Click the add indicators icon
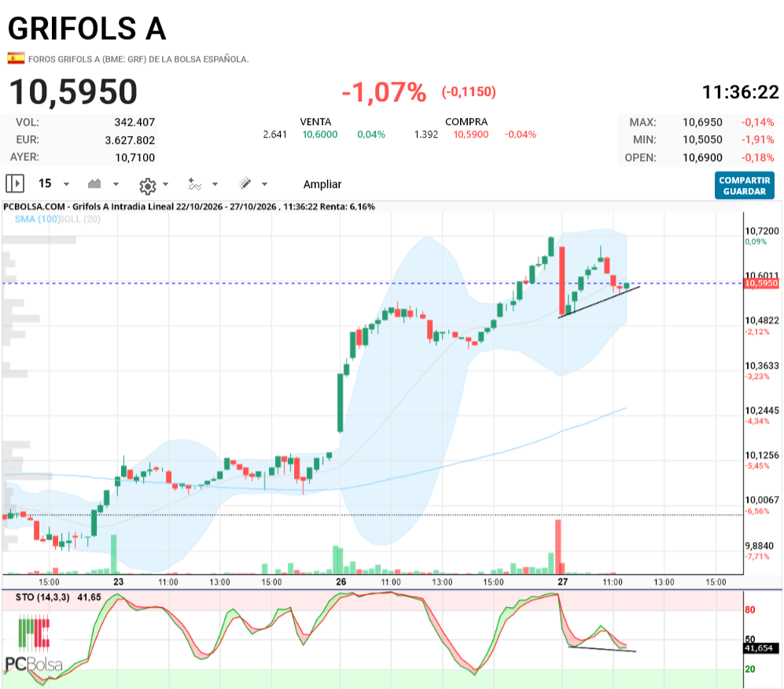The height and width of the screenshot is (689, 784). click(194, 184)
